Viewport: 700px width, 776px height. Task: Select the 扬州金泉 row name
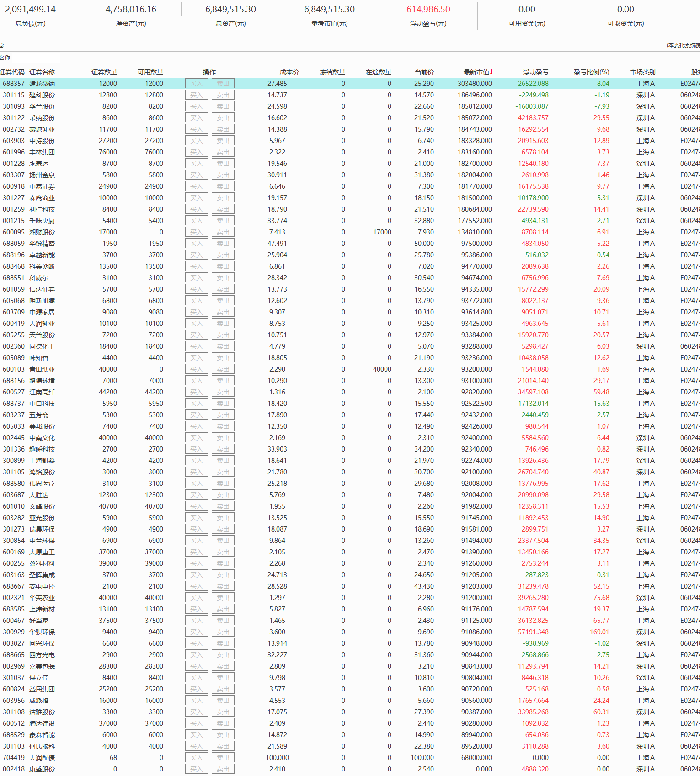pos(42,175)
